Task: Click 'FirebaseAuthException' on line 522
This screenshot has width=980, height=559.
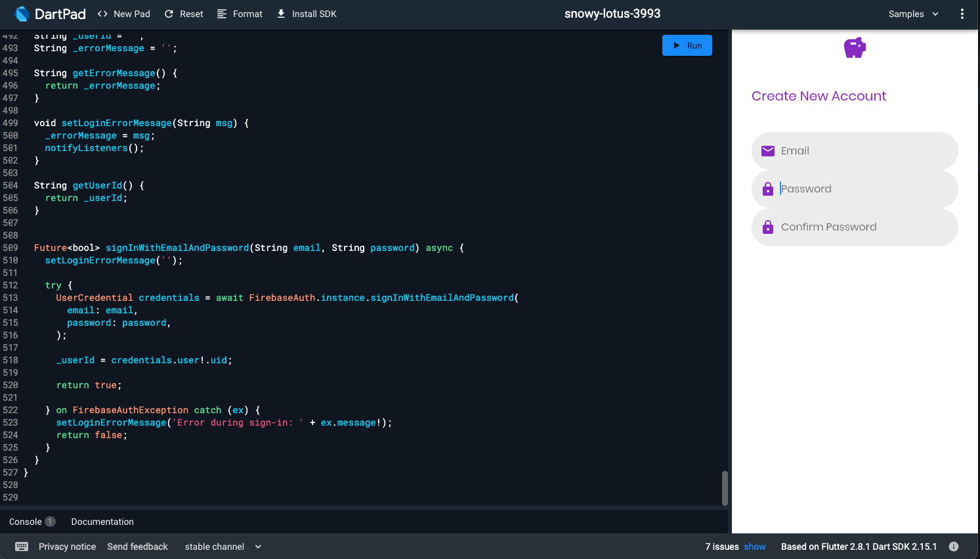Action: (x=131, y=410)
